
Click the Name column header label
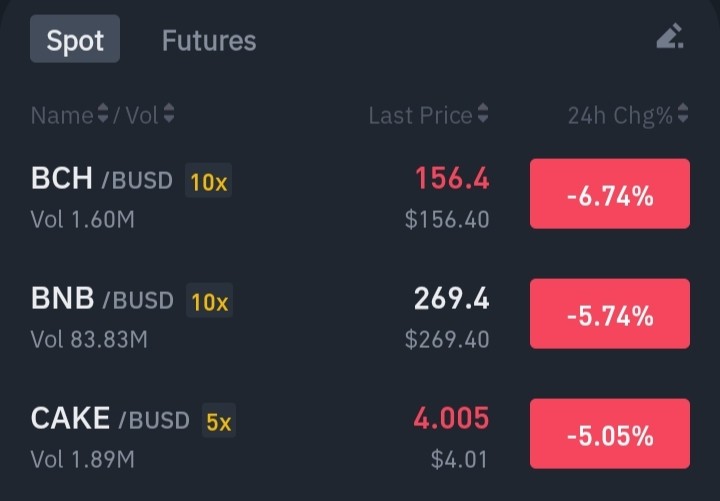62,115
